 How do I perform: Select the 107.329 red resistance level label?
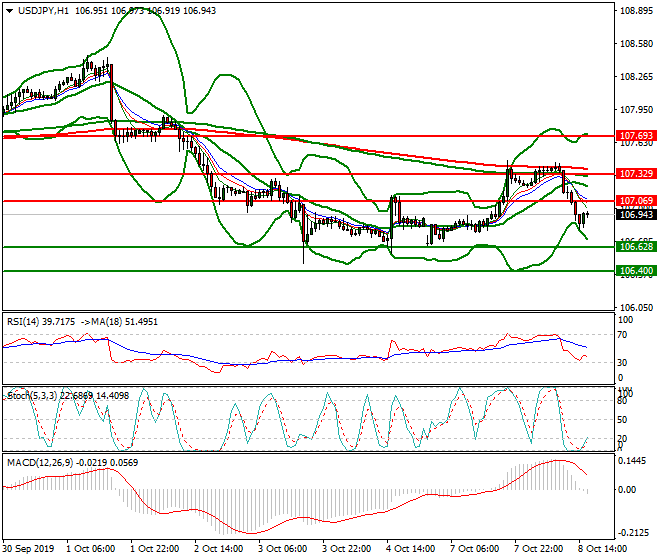636,173
